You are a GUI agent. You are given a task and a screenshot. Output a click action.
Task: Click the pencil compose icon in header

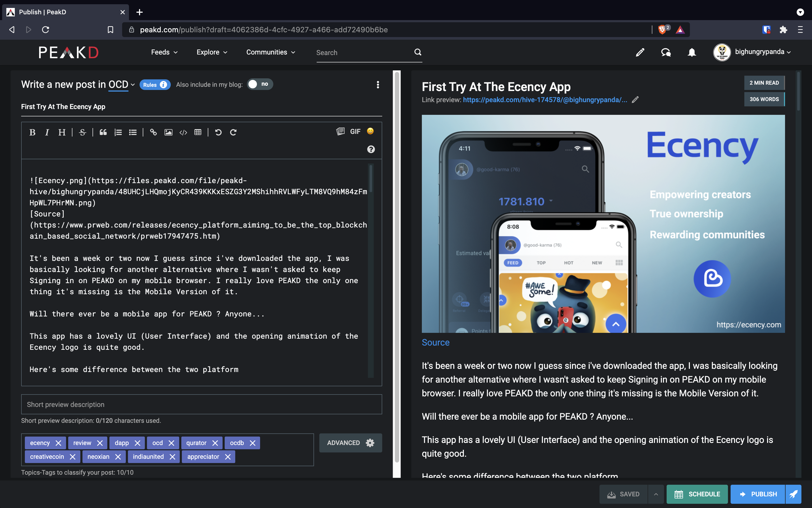(640, 52)
